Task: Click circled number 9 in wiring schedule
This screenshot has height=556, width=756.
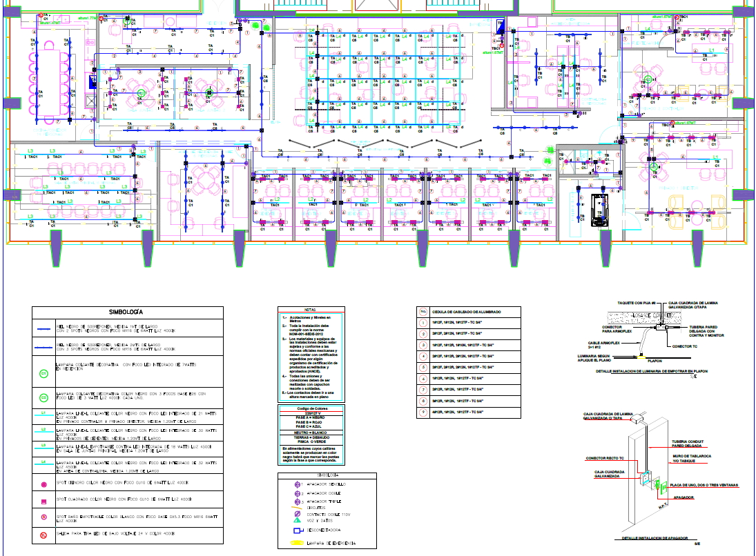Action: click(x=423, y=412)
